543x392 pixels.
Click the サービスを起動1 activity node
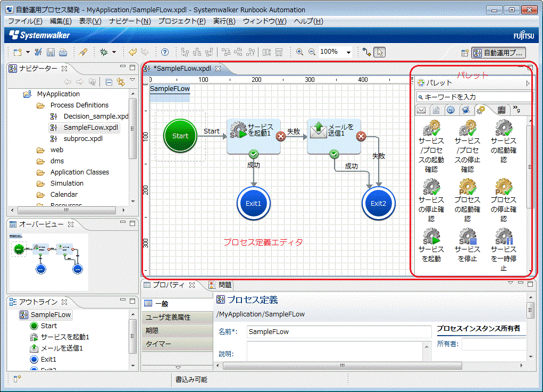coord(254,136)
